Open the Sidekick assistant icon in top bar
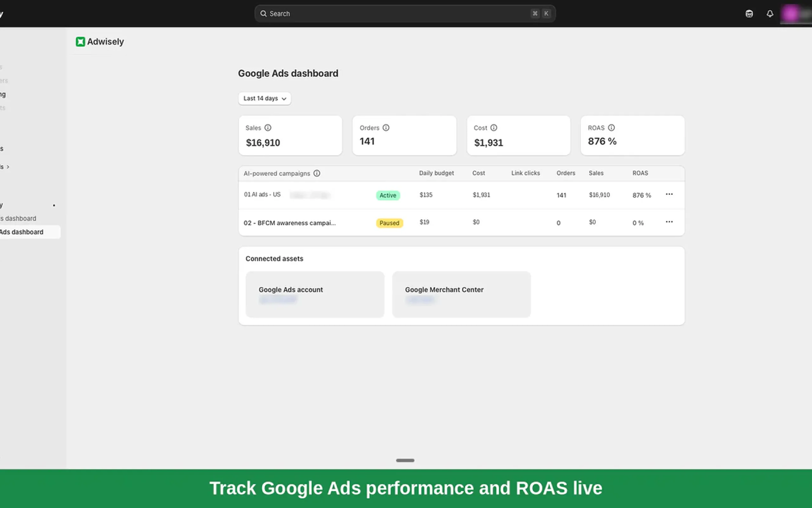 click(x=749, y=14)
